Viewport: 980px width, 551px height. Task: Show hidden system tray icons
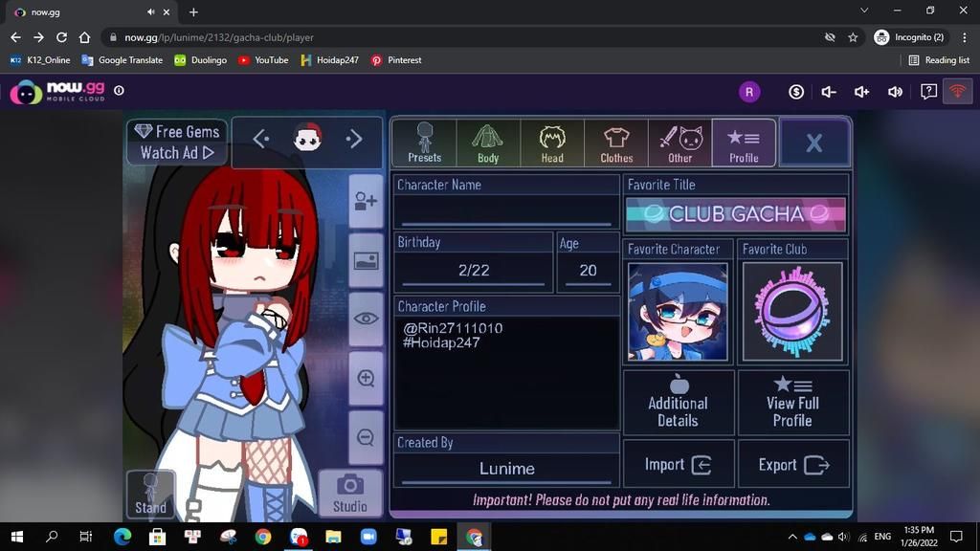tap(792, 537)
